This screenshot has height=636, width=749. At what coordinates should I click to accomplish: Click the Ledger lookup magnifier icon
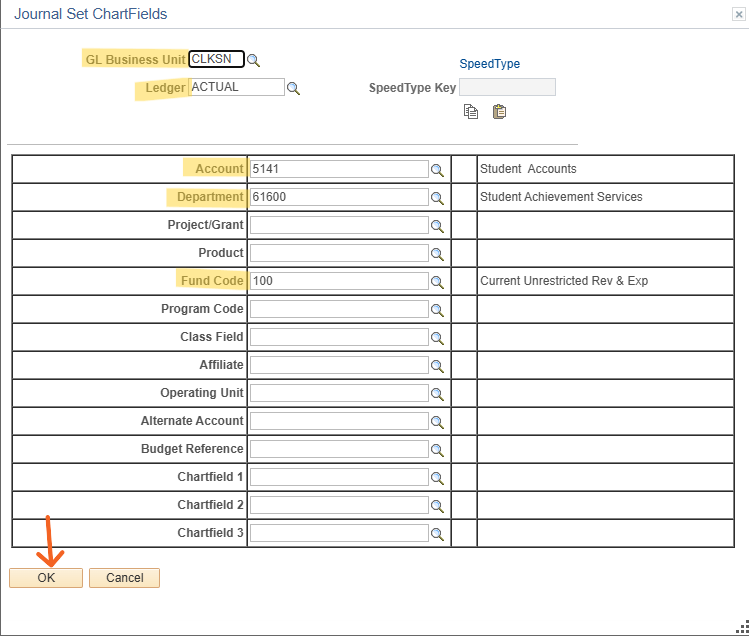294,88
